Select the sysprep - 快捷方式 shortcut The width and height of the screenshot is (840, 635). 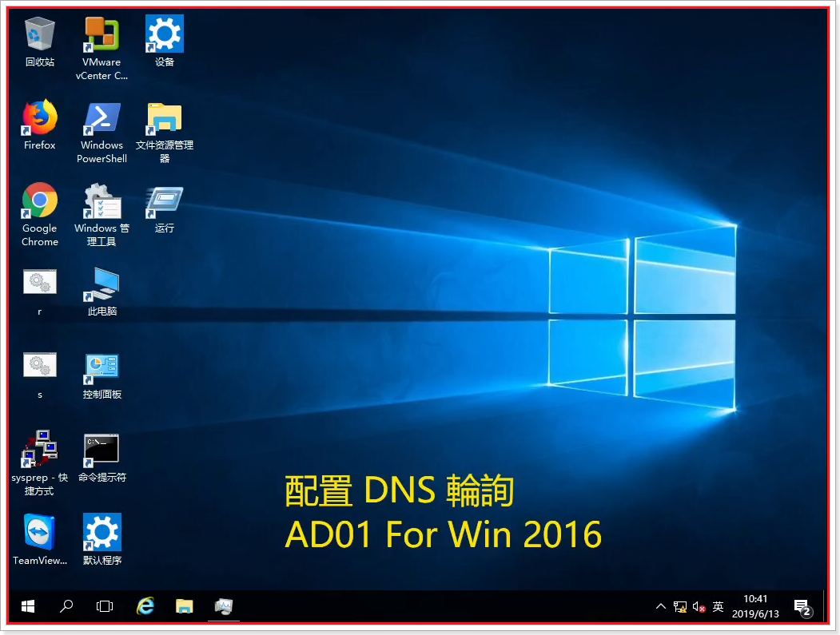click(40, 463)
